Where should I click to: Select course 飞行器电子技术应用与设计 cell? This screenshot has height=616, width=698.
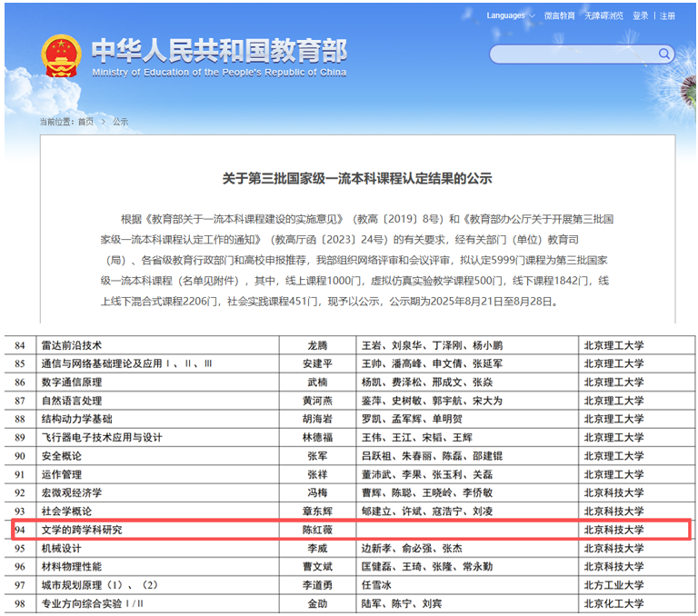tap(102, 438)
